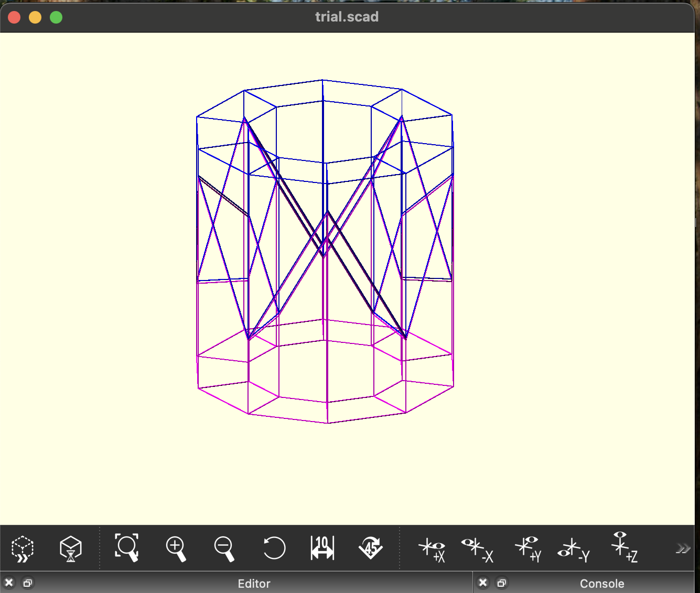Switch to the +X side view
Viewport: 700px width, 593px height.
tap(432, 549)
